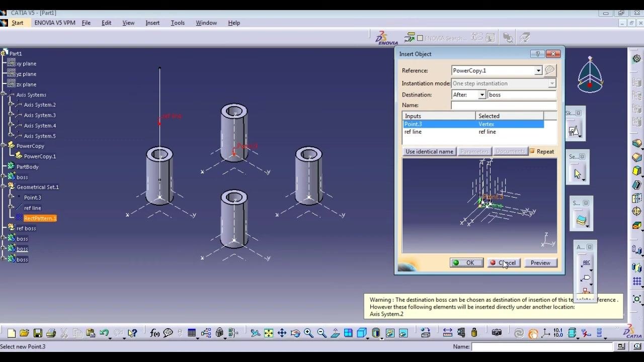Click the Fit All In icon
This screenshot has width=644, height=362.
tap(269, 333)
